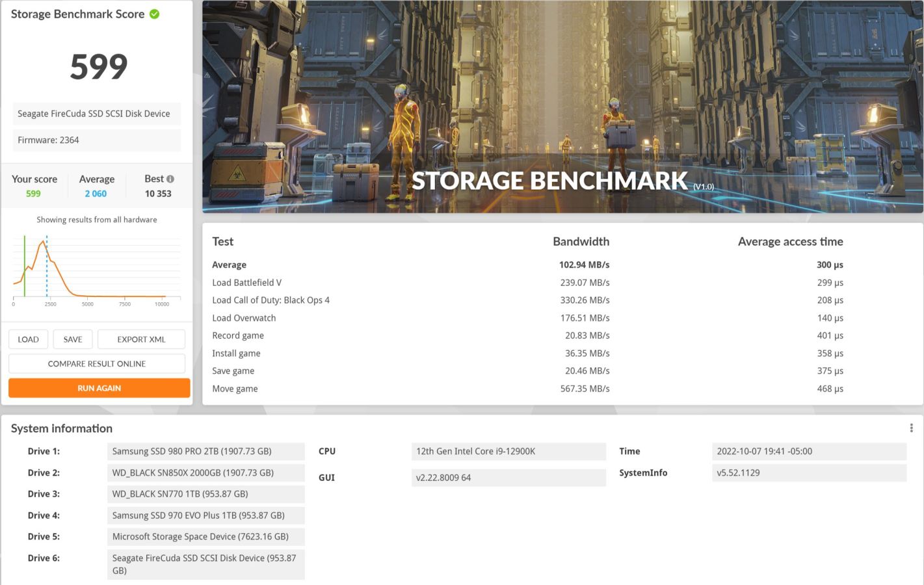Select the Move game test row
The image size is (924, 585).
point(527,389)
